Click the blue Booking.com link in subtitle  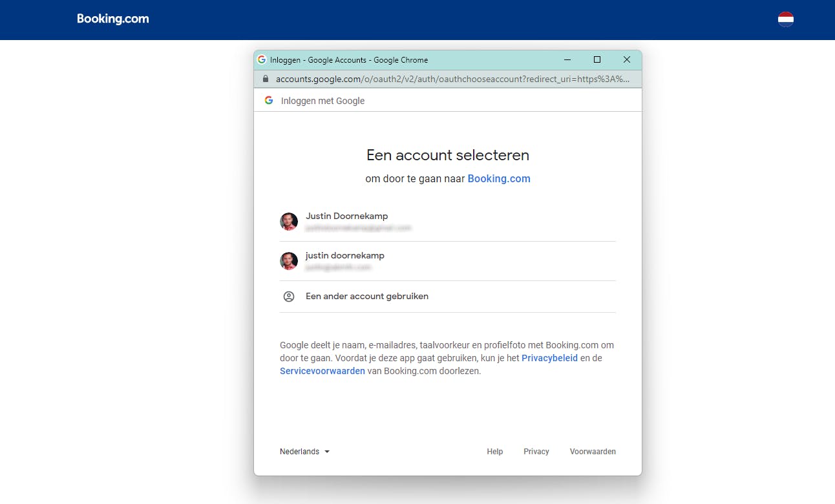499,179
